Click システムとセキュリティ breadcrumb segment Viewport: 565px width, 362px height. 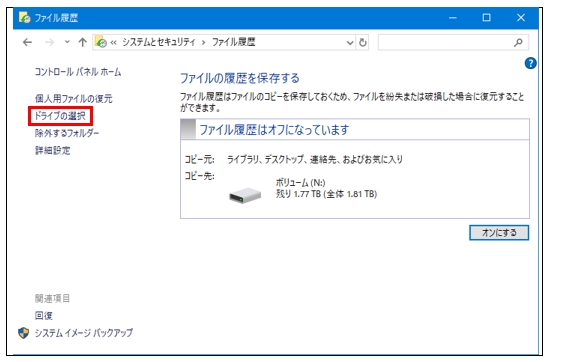point(159,42)
